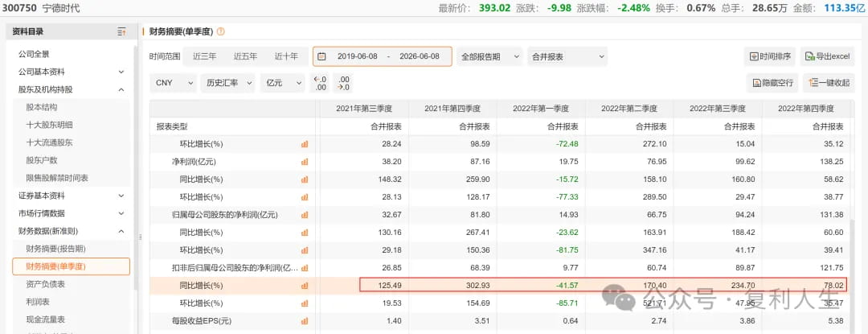Viewport: 868px width, 334px height.
Task: Click the 2022年第三季度 column header
Action: pyautogui.click(x=718, y=109)
